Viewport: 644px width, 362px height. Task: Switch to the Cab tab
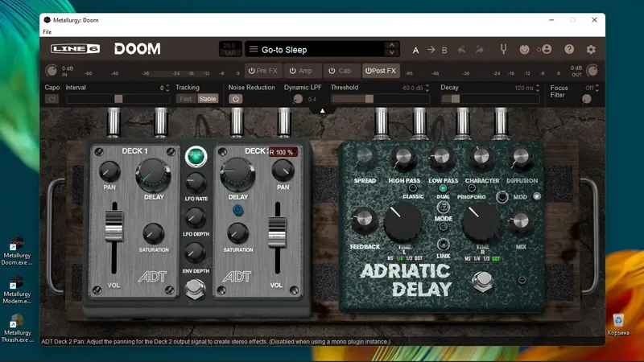341,71
